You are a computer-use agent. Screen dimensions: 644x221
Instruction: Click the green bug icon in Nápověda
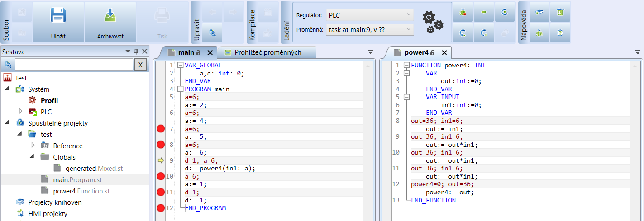coord(539,33)
